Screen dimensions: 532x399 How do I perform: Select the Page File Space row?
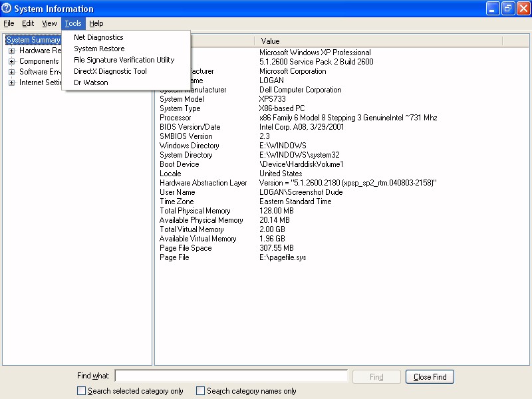186,248
